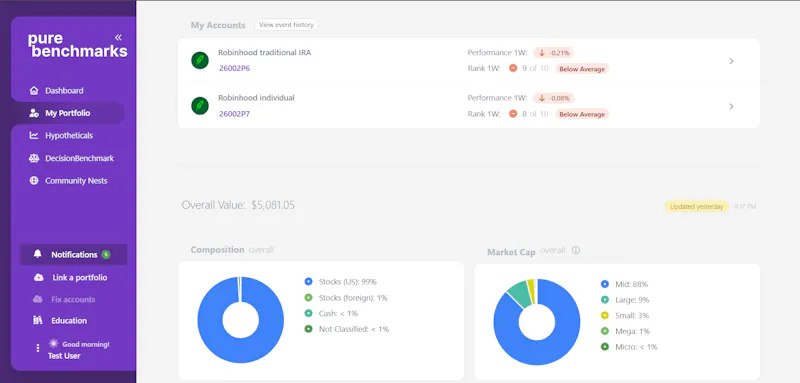Click the Community Nests globe icon
Screen dimensions: 800x383
[34, 181]
